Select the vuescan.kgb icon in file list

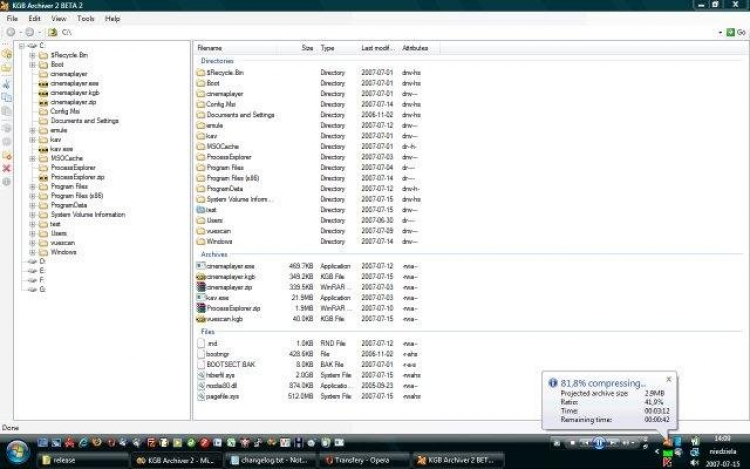200,319
